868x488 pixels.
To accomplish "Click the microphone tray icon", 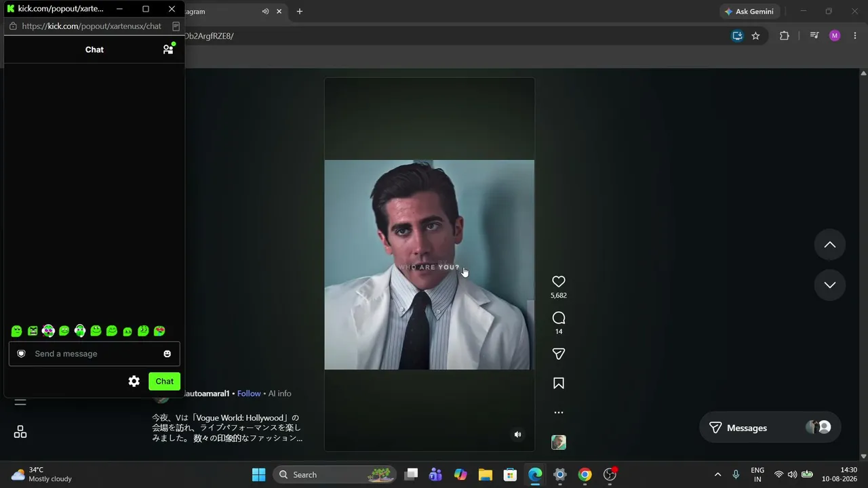I will click(736, 474).
